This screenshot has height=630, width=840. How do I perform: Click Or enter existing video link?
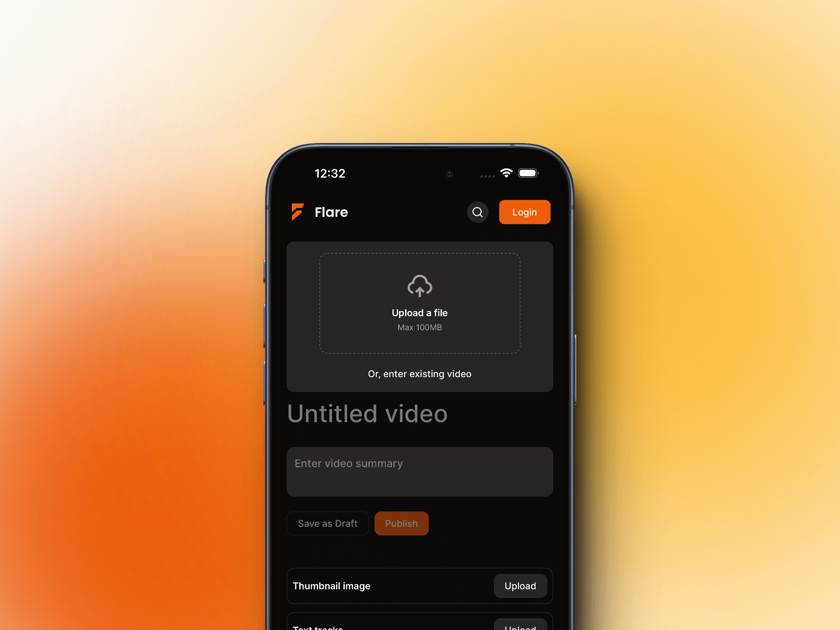coord(421,374)
